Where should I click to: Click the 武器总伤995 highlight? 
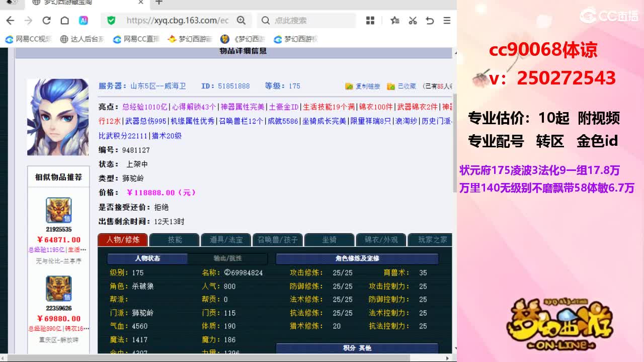(x=145, y=121)
